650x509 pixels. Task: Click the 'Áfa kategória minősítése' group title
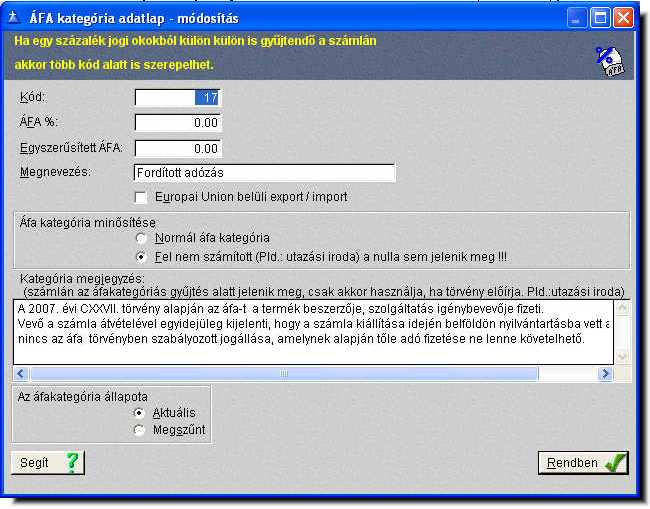[87, 223]
